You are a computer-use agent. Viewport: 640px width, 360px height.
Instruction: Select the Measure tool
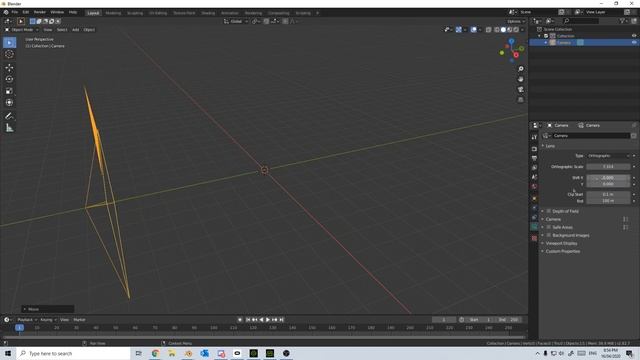pos(9,128)
